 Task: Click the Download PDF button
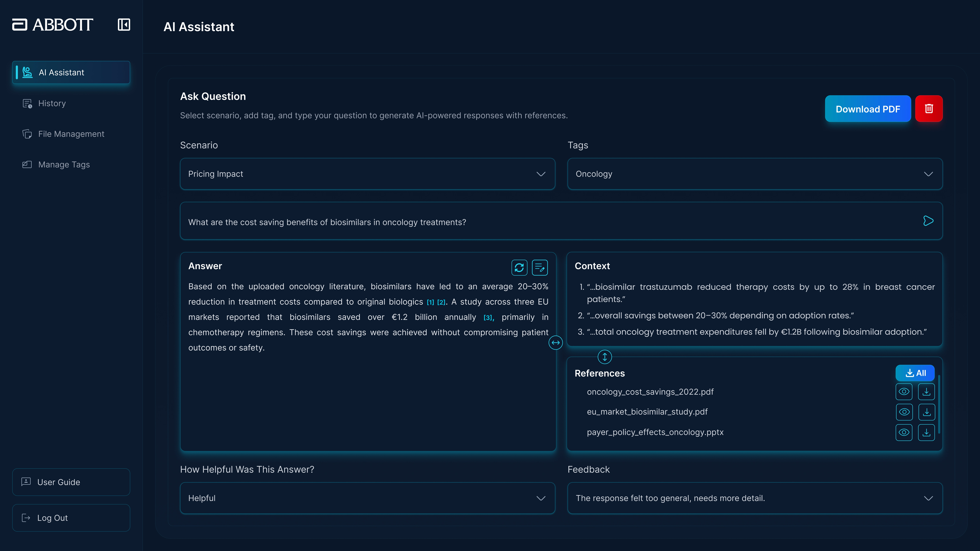(x=867, y=109)
